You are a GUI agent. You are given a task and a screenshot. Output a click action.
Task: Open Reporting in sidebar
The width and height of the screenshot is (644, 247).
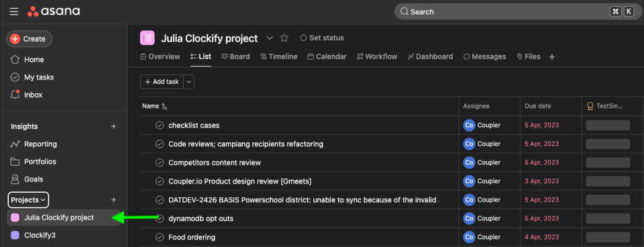(x=34, y=144)
